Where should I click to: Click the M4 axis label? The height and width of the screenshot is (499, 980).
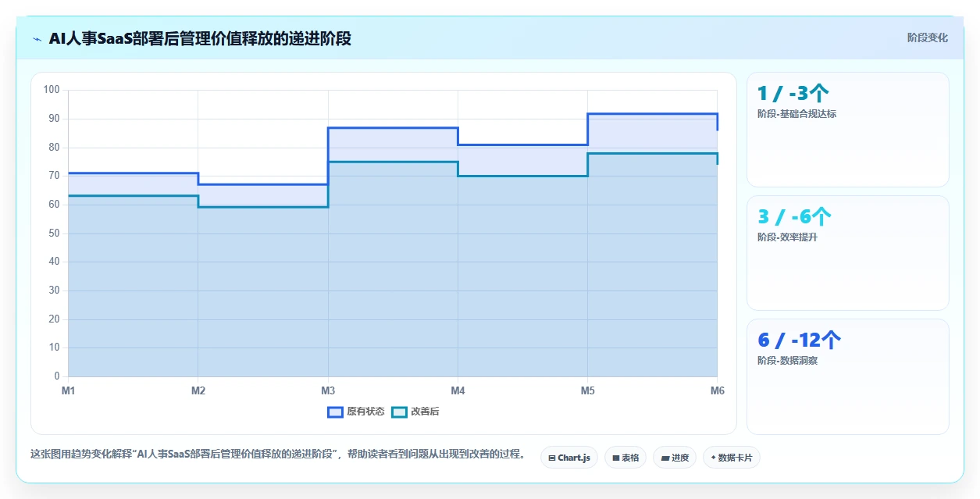[458, 390]
